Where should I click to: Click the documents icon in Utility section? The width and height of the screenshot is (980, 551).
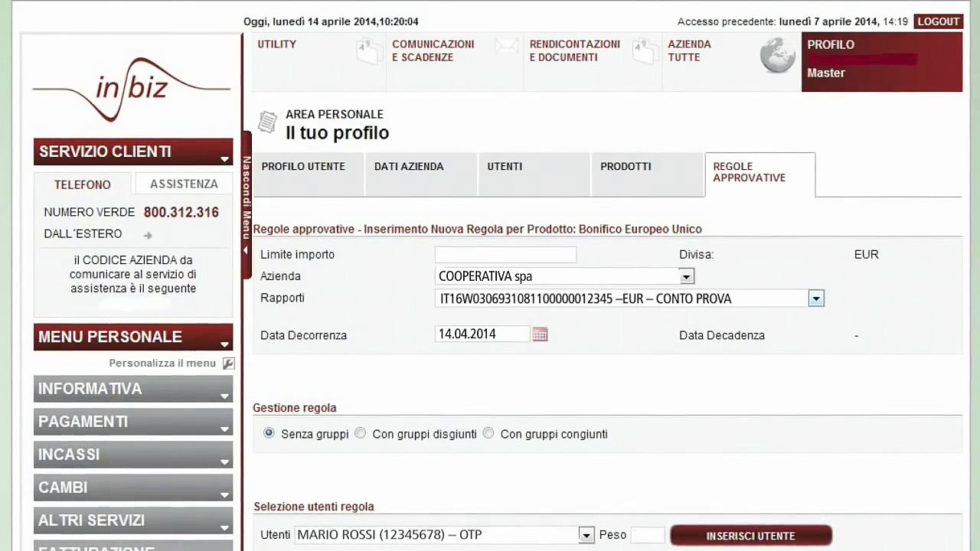tap(369, 52)
